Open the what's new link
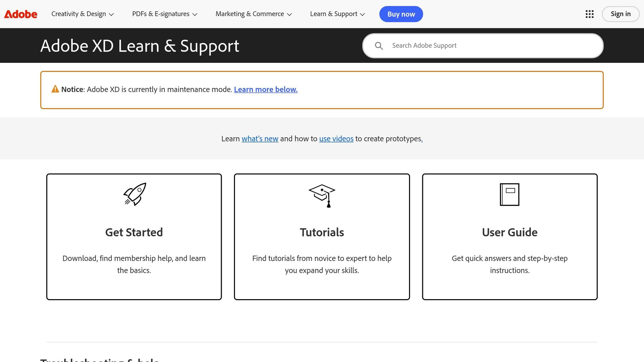This screenshot has height=362, width=644. tap(260, 139)
